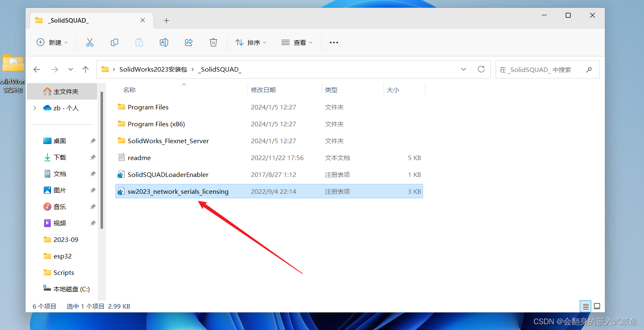Click the search box in _SolidSQUAD_
This screenshot has width=644, height=330.
(x=548, y=70)
